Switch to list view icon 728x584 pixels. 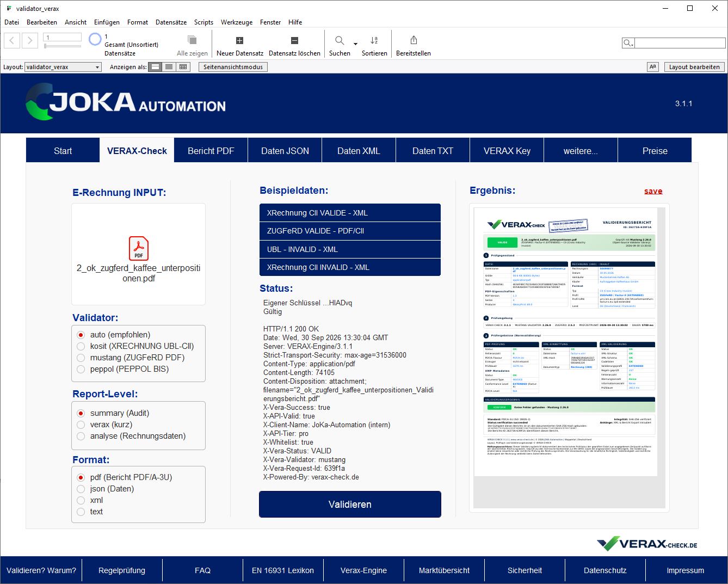point(169,67)
